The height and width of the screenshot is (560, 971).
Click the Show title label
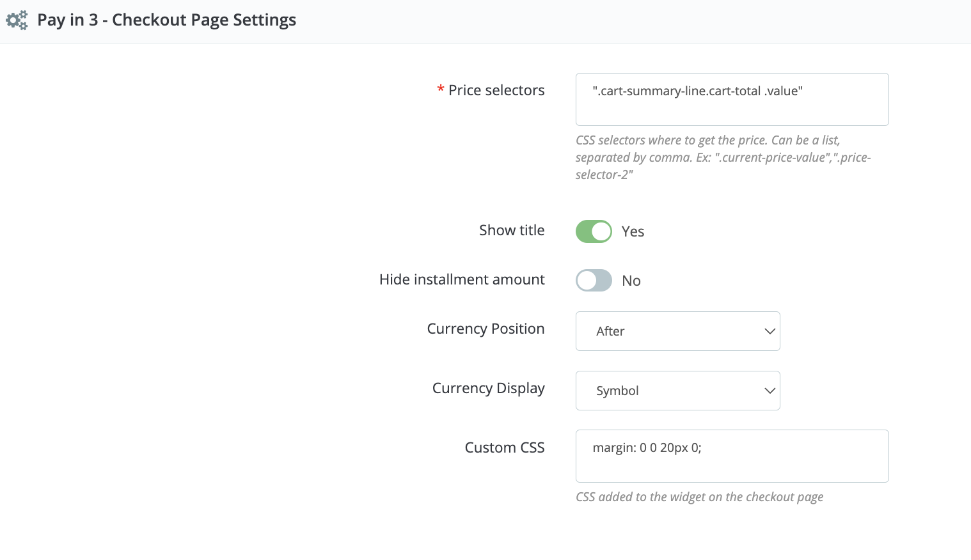point(512,230)
